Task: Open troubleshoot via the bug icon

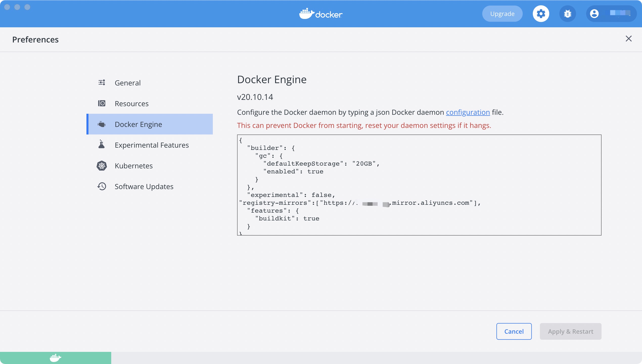Action: pos(567,14)
